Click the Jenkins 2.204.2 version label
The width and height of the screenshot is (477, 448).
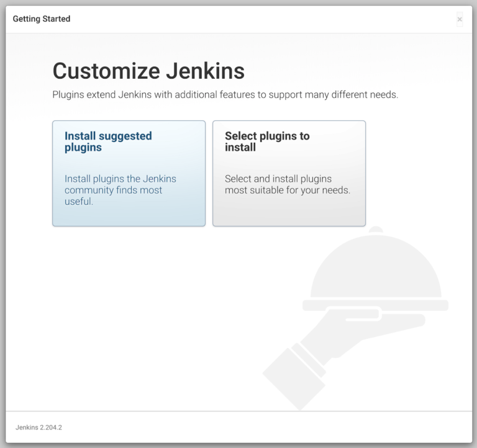click(x=39, y=428)
